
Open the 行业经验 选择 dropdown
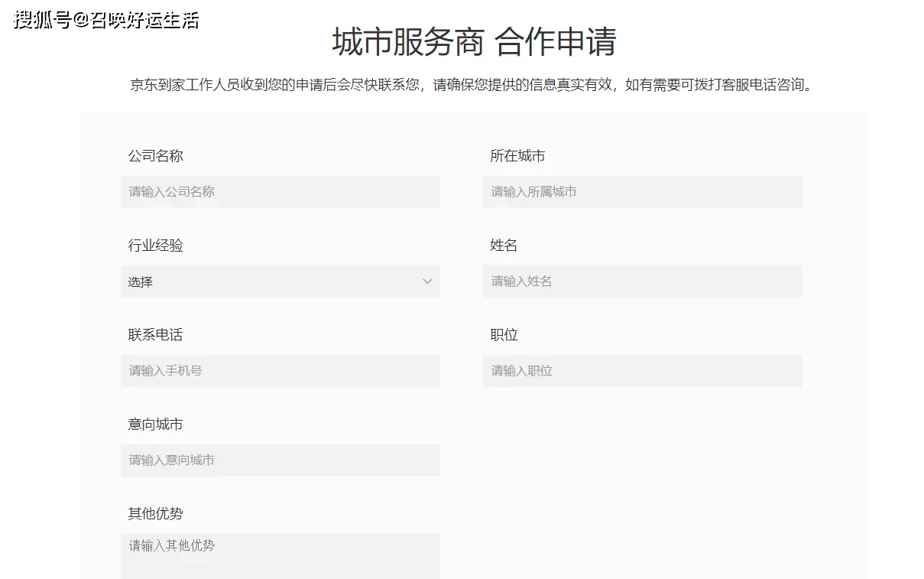[280, 281]
